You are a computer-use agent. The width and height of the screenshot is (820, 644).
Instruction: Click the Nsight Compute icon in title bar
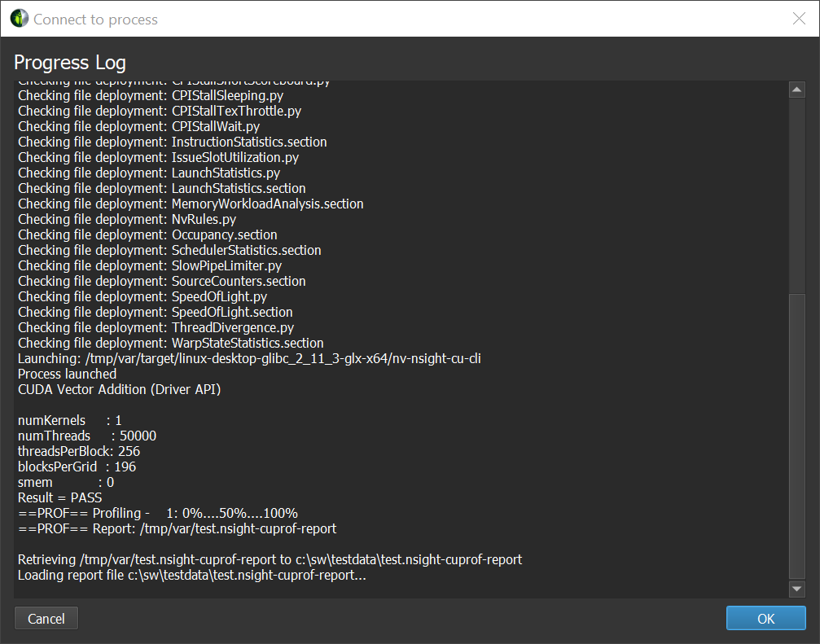click(19, 19)
